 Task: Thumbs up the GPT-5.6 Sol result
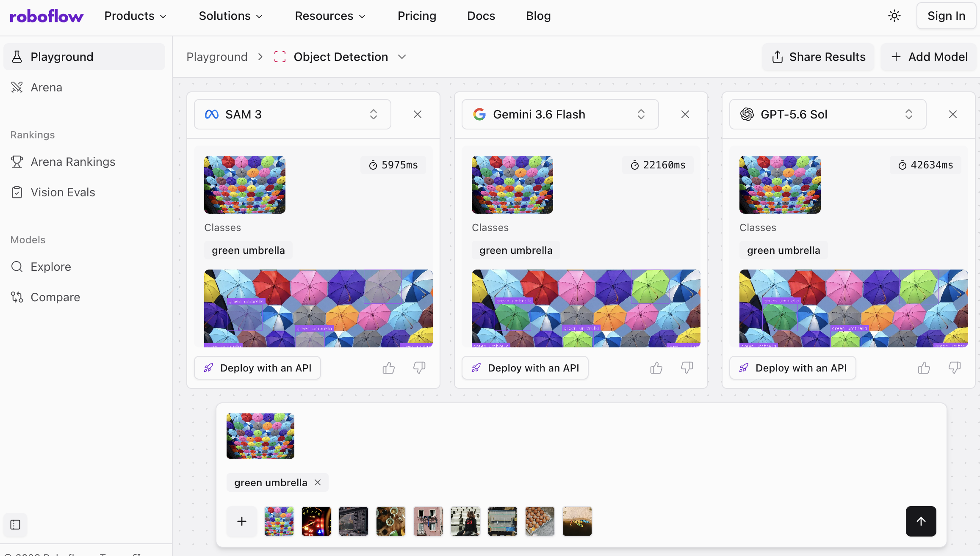pos(924,368)
